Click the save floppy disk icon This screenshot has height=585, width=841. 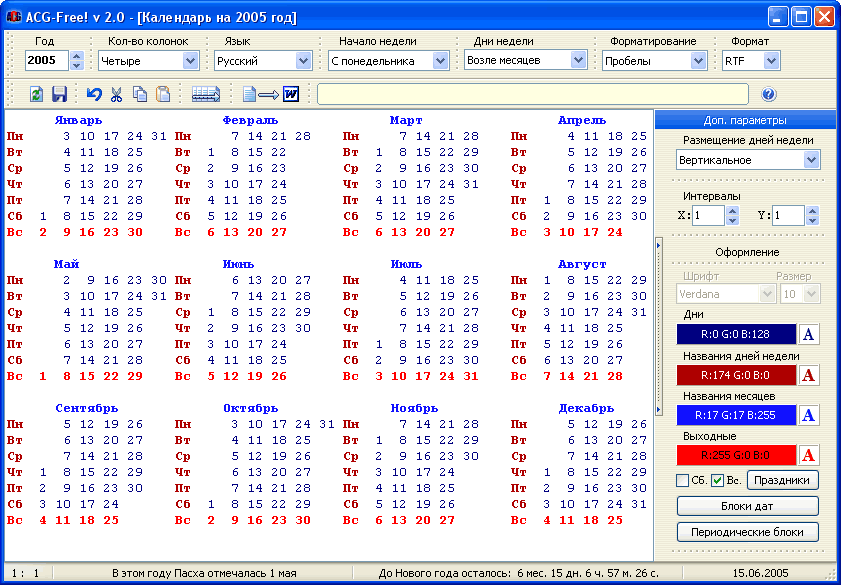click(x=59, y=94)
